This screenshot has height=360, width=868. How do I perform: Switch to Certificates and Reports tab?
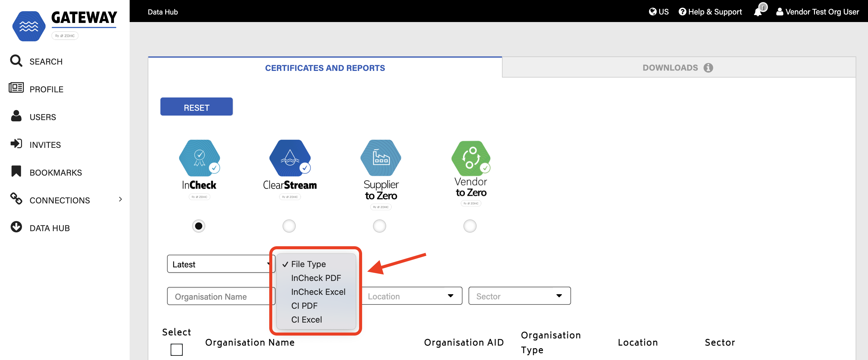pyautogui.click(x=325, y=68)
